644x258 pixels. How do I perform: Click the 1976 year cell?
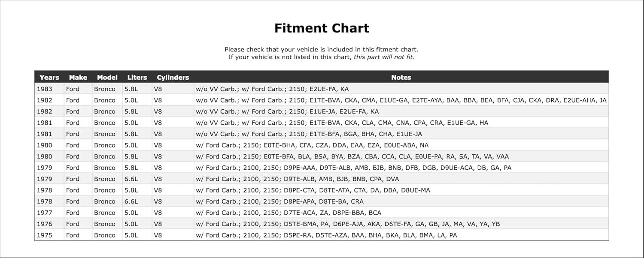pos(45,224)
